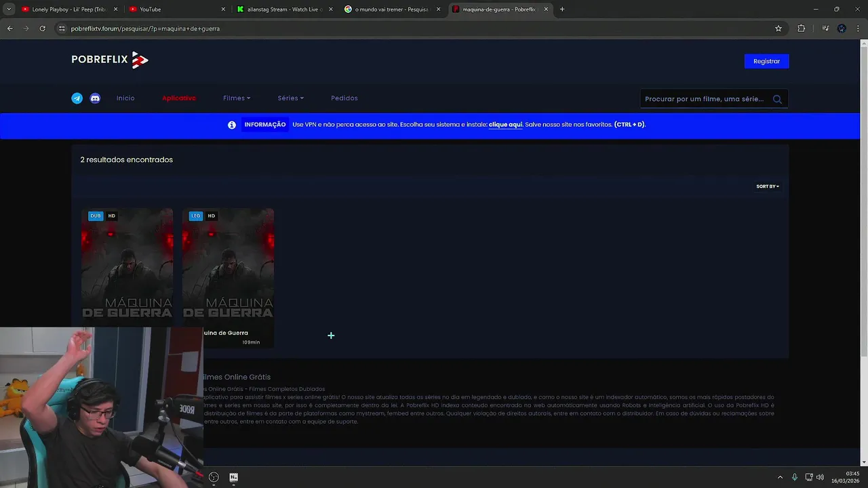This screenshot has width=868, height=488.
Task: Expand the Séries dropdown menu
Action: 290,98
